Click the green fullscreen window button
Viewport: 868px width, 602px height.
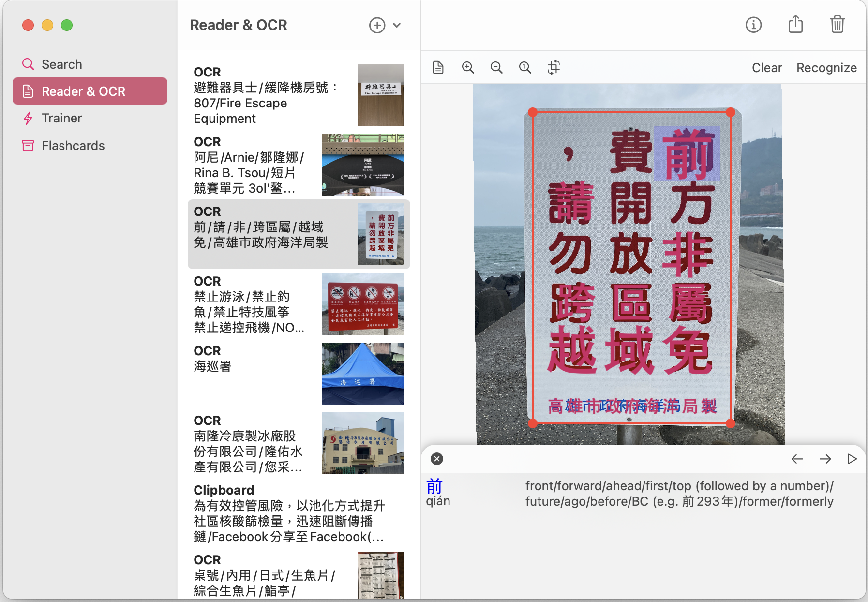pos(67,25)
